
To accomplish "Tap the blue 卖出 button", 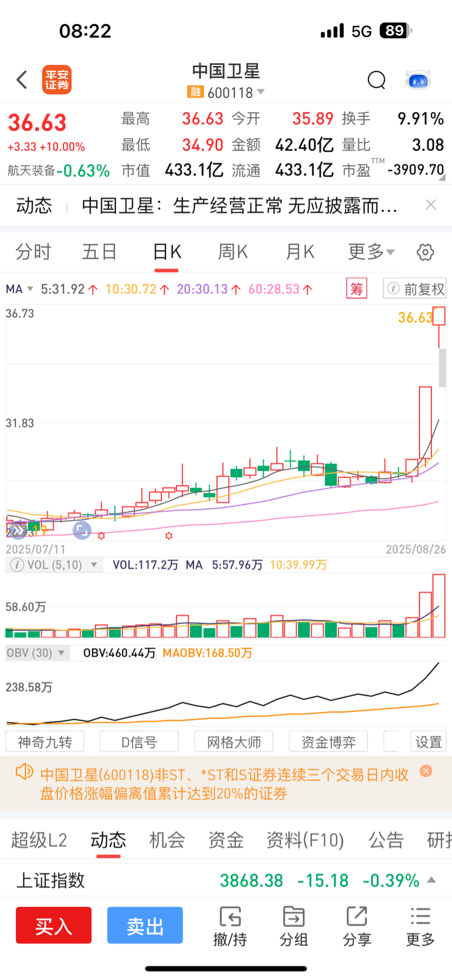I will pos(145,925).
